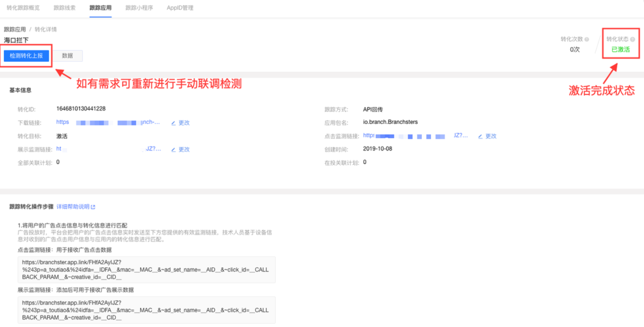Click the pencil edit icon for 下载链接
This screenshot has width=644, height=327.
tap(173, 123)
